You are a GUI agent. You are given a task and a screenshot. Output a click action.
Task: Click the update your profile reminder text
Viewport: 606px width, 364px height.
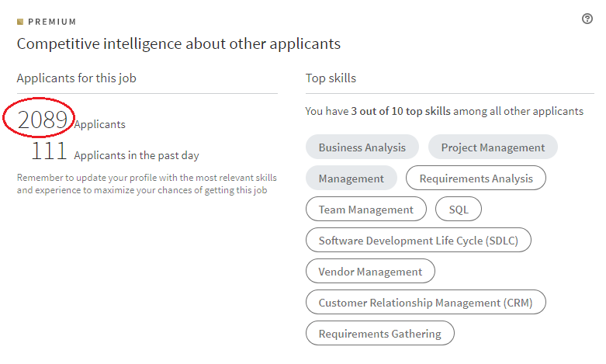(147, 184)
